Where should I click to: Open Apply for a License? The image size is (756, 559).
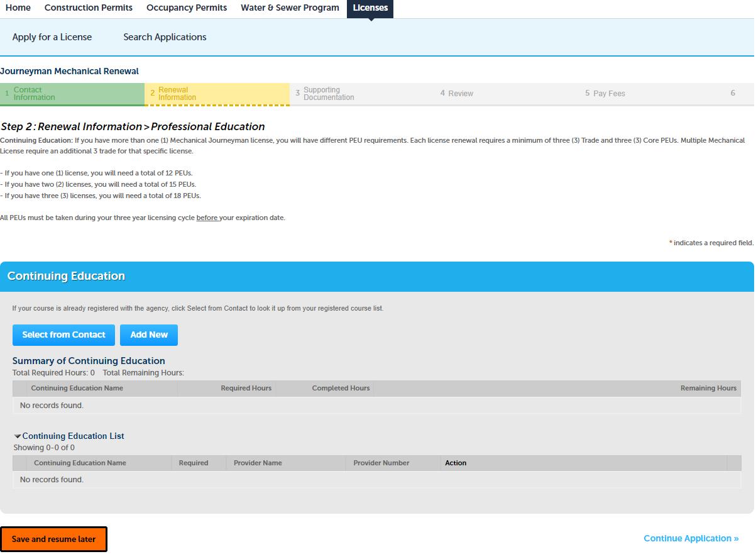coord(52,37)
